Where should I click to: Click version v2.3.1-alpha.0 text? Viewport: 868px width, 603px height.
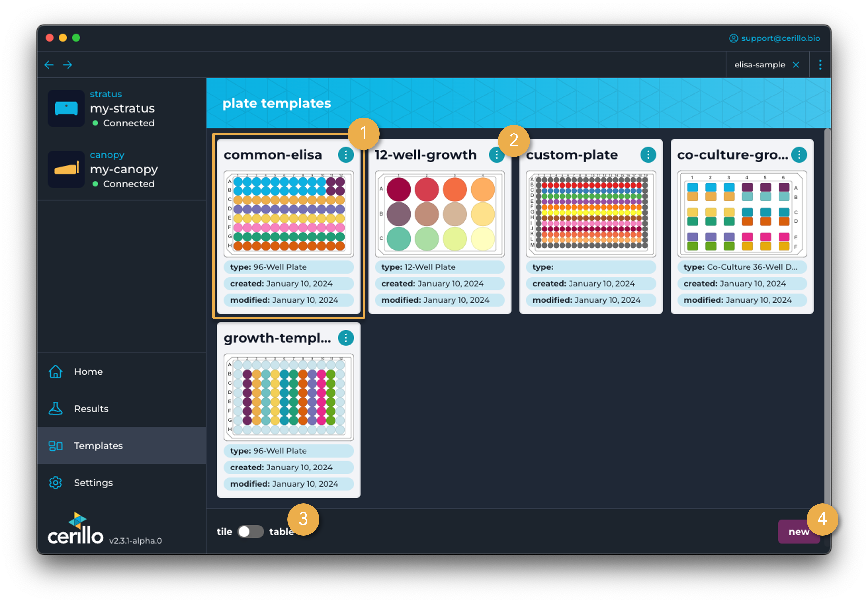135,540
